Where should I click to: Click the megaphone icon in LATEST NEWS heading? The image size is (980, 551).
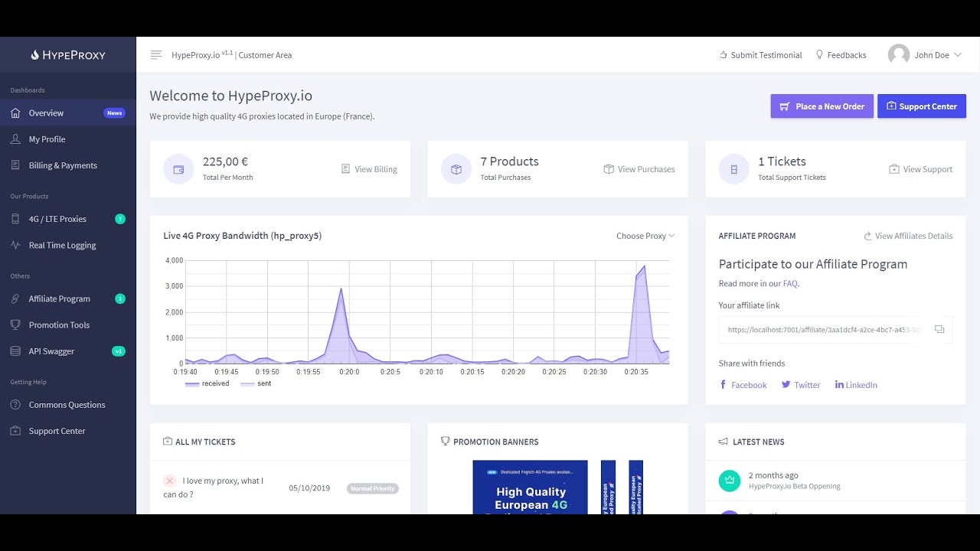coord(724,442)
